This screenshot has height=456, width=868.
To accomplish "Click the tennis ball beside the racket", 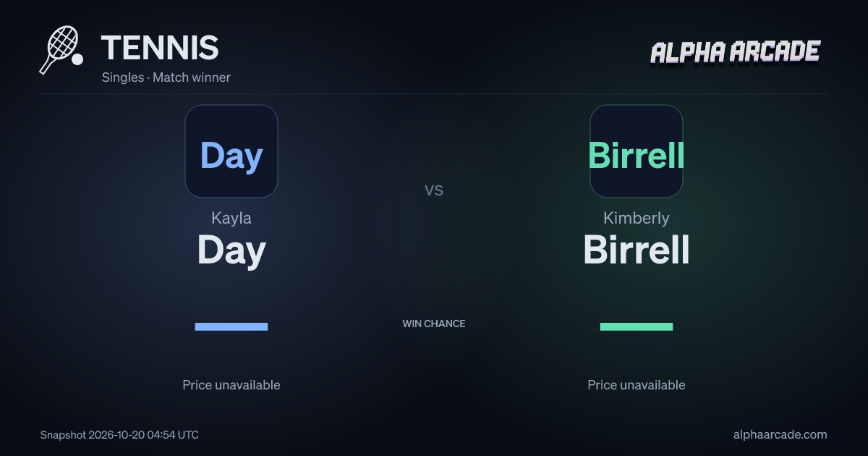I will (x=77, y=59).
